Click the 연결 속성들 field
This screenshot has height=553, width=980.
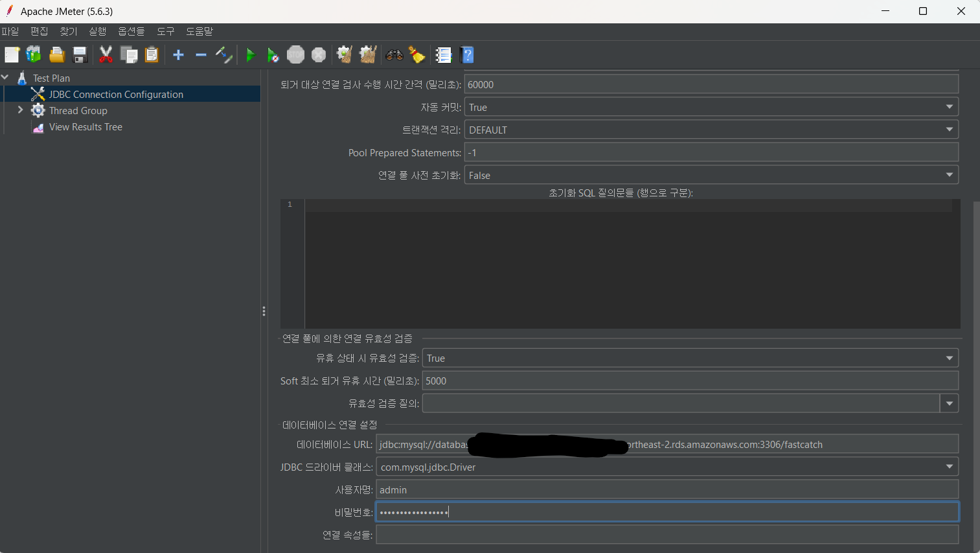click(x=667, y=535)
